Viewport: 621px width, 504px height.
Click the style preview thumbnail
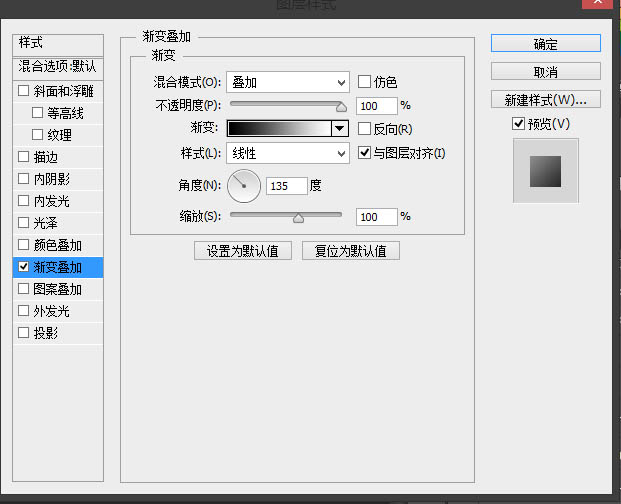coord(545,171)
